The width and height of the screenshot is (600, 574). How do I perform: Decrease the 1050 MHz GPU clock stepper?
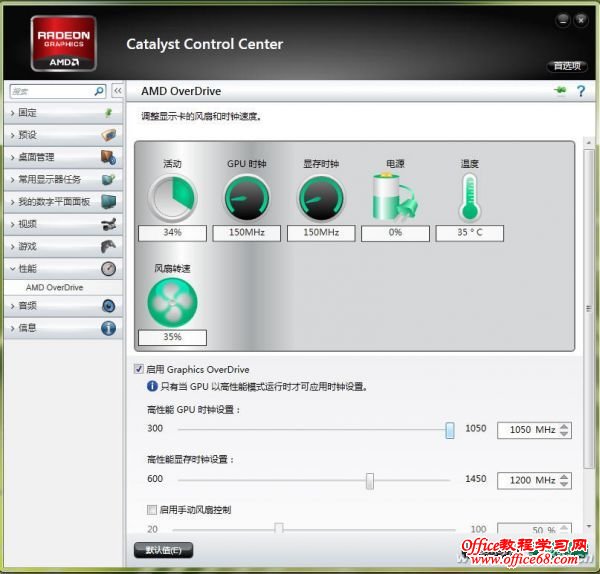point(564,434)
